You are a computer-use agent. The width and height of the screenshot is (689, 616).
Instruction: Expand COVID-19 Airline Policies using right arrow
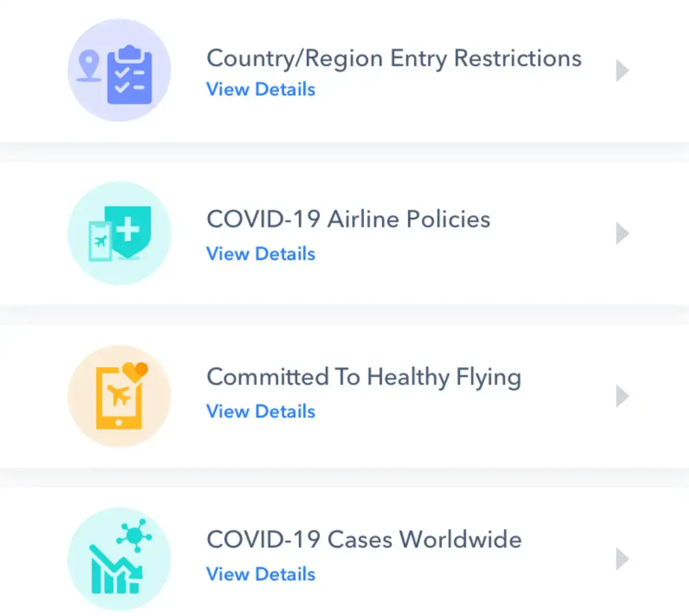[x=622, y=233]
